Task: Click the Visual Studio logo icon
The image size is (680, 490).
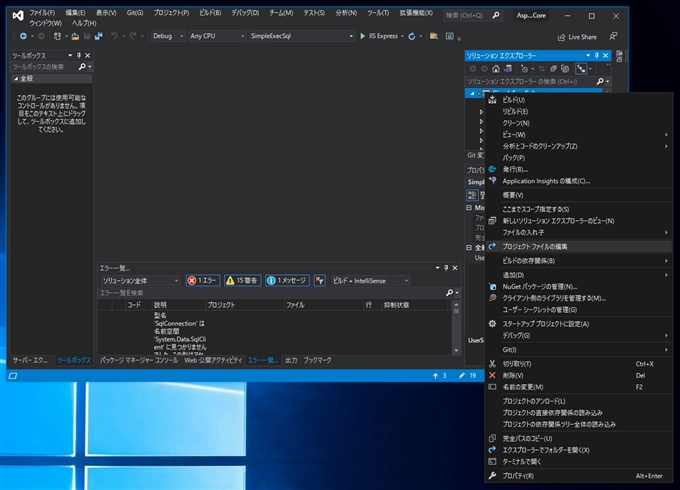Action: pos(18,16)
